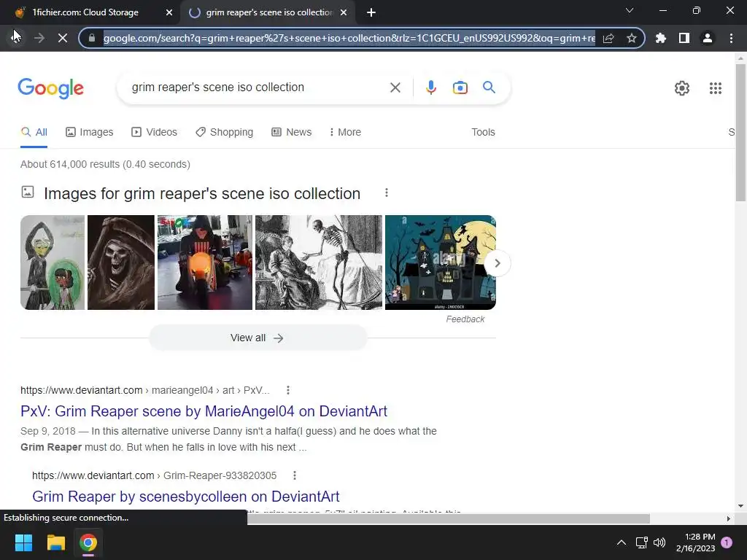Open the Google apps grid
The height and width of the screenshot is (560, 747).
tap(715, 88)
